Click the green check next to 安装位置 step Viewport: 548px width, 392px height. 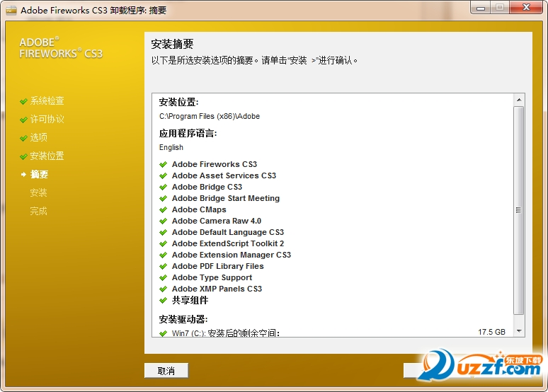tap(24, 156)
